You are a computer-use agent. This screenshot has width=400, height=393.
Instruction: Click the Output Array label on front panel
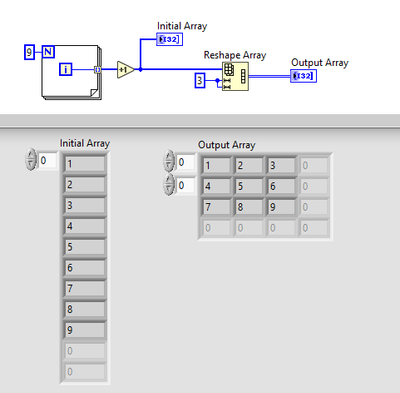[x=227, y=145]
